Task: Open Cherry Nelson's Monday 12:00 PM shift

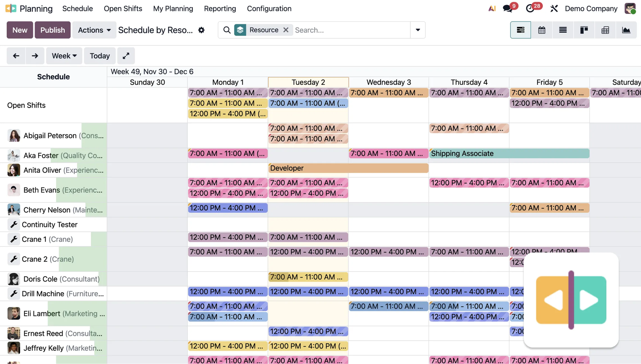Action: pyautogui.click(x=228, y=208)
